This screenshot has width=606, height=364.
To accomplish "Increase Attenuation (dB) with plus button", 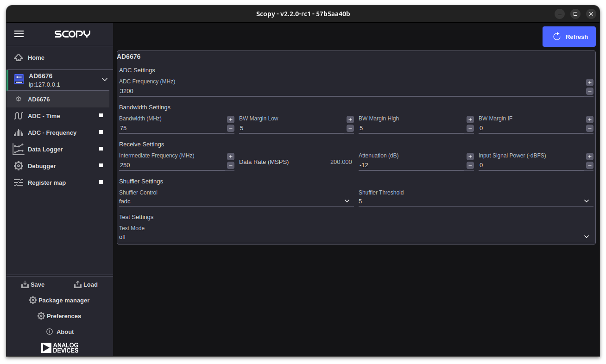I will [x=470, y=157].
